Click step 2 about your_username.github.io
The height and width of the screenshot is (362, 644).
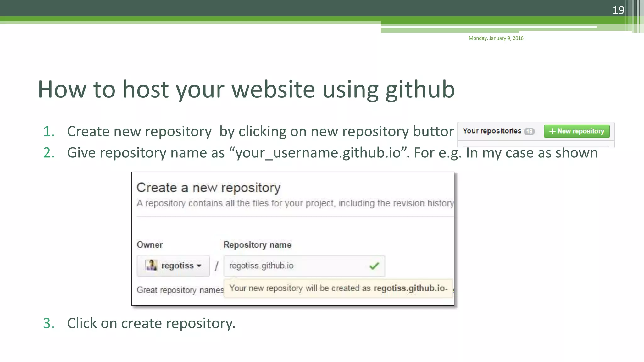click(x=320, y=153)
